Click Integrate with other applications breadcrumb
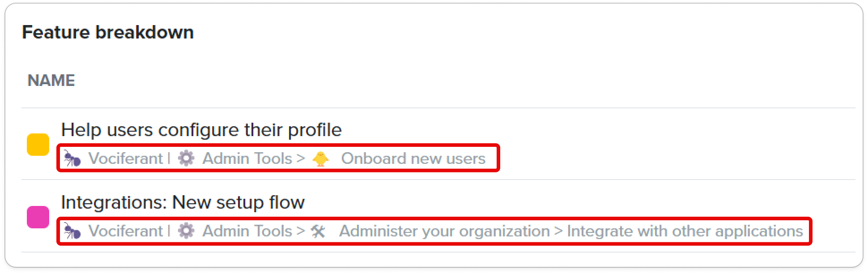The width and height of the screenshot is (868, 274). pyautogui.click(x=685, y=231)
